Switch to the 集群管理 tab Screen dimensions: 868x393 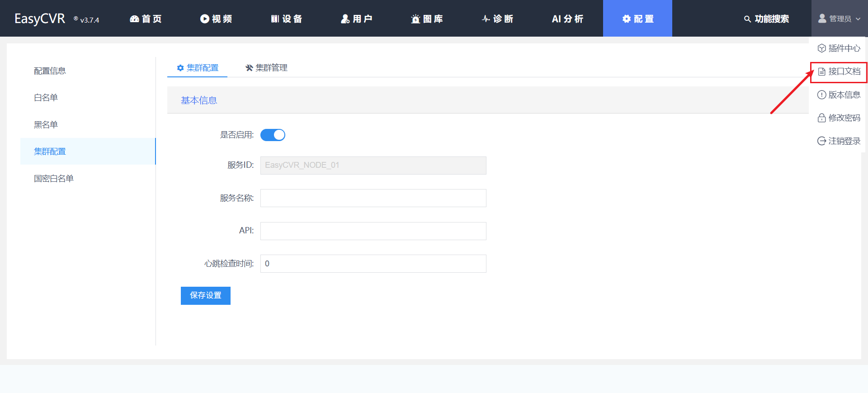pos(266,68)
